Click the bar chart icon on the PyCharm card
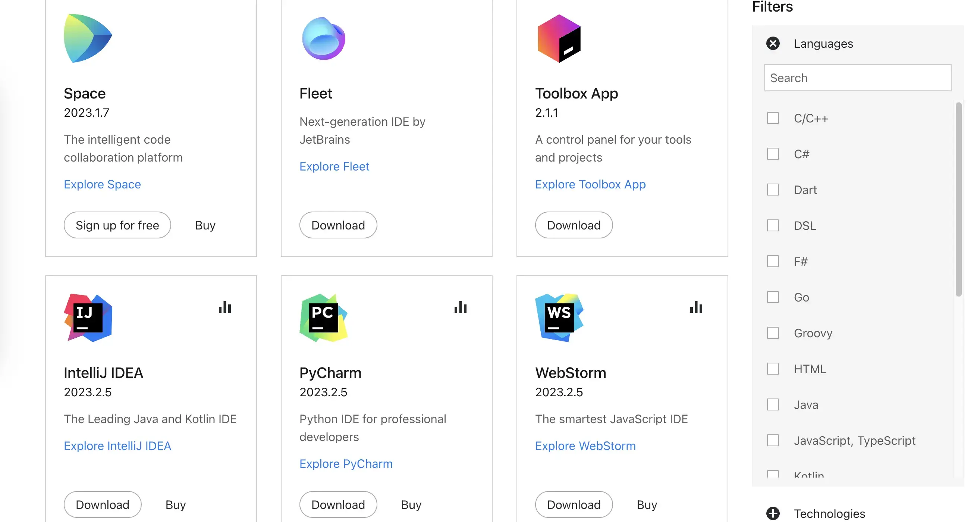This screenshot has height=522, width=980. click(x=460, y=307)
